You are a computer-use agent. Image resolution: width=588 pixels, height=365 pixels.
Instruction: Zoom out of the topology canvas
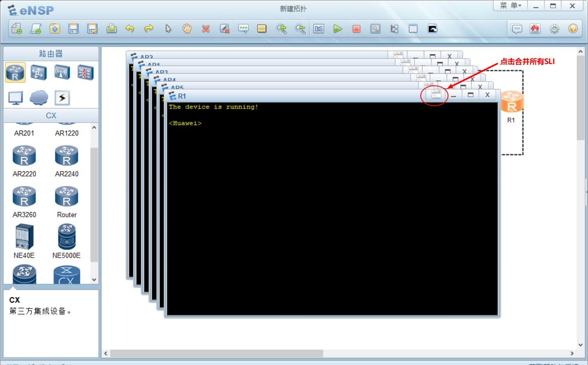point(300,29)
